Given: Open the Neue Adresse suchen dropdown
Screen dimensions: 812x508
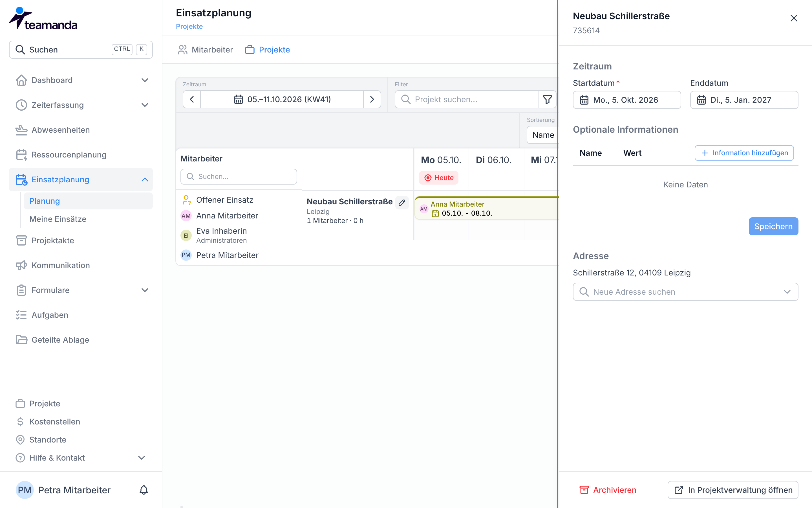Looking at the screenshot, I should [x=685, y=292].
